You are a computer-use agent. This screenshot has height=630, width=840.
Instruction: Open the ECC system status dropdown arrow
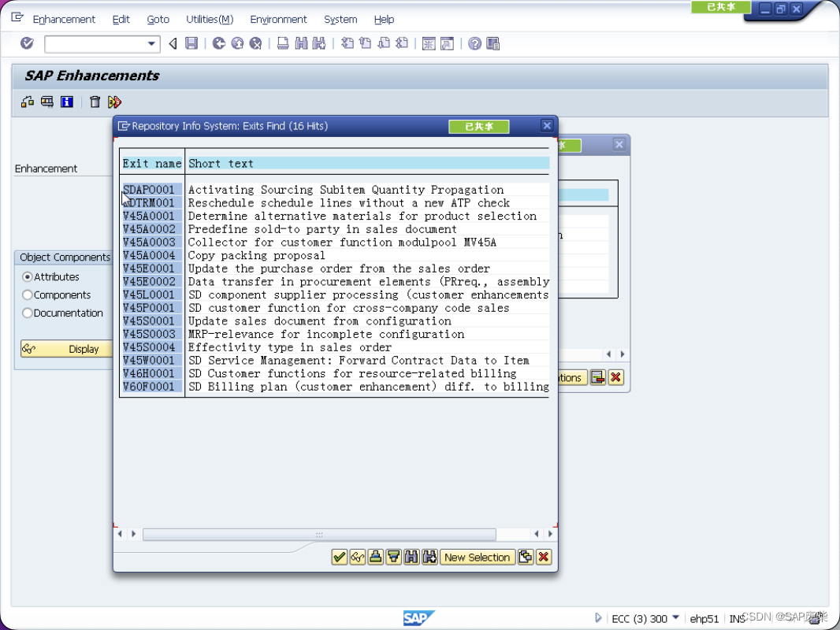(675, 617)
